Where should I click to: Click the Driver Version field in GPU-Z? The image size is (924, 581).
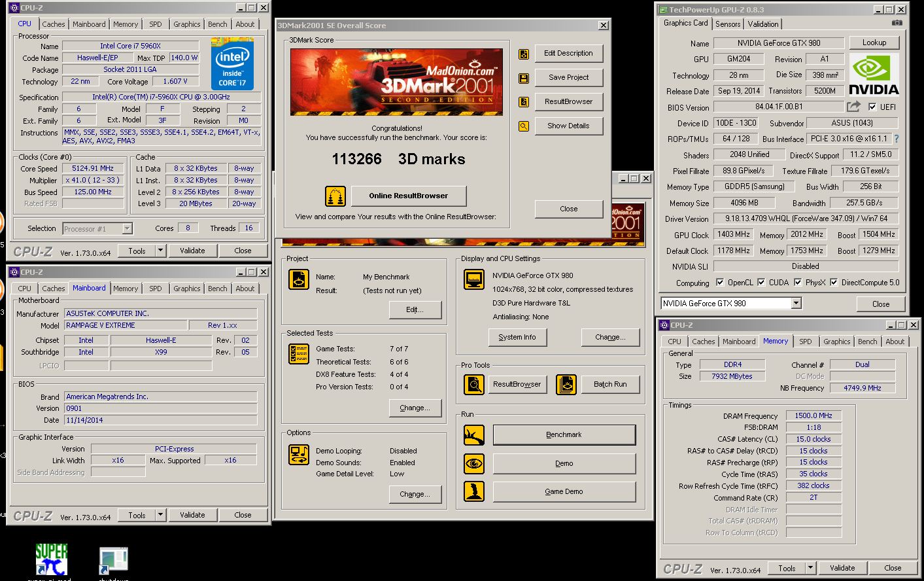(806, 219)
